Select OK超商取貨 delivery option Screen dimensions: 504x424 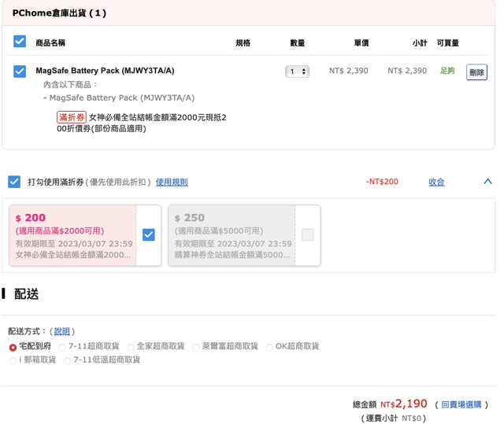269,347
